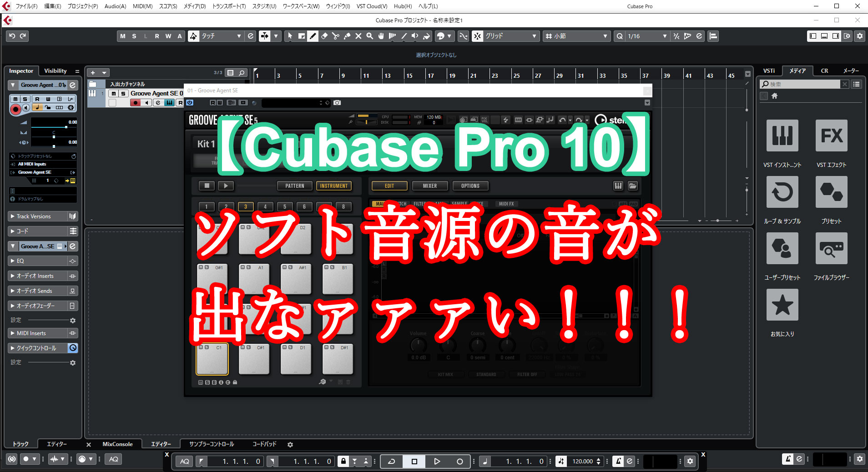Select the Range Selection tool
Image resolution: width=868 pixels, height=472 pixels.
[x=301, y=36]
